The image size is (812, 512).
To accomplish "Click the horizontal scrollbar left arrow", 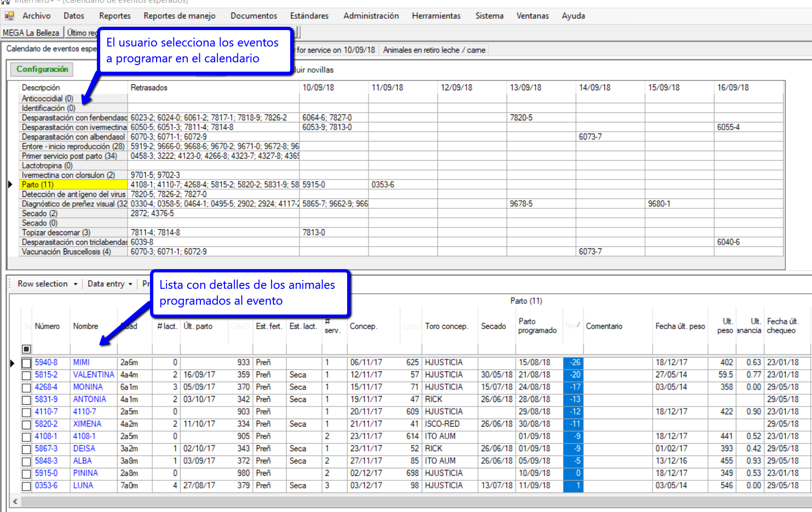I will click(15, 502).
